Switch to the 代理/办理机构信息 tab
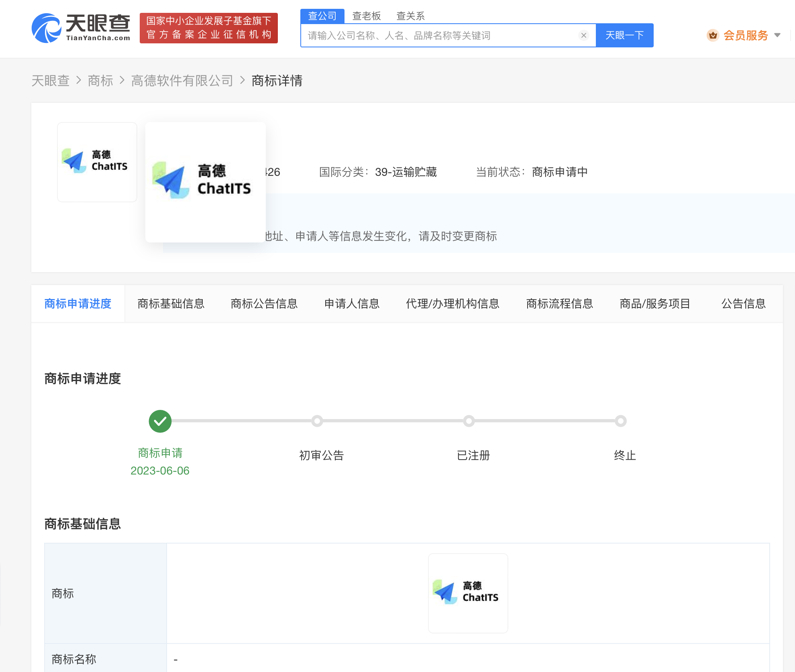The height and width of the screenshot is (672, 795). tap(453, 303)
